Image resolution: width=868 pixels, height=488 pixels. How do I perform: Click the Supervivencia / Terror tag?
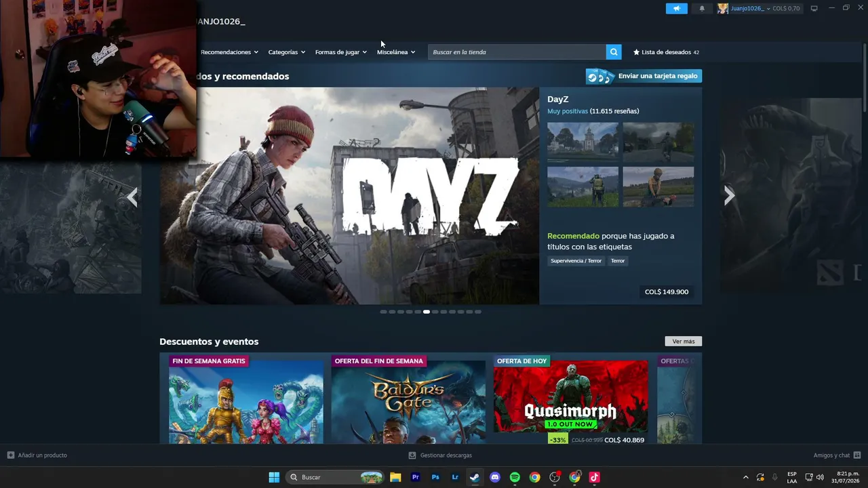click(x=576, y=261)
